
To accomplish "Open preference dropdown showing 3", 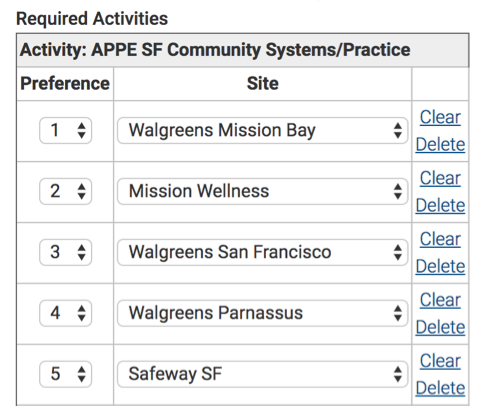I will pos(65,252).
